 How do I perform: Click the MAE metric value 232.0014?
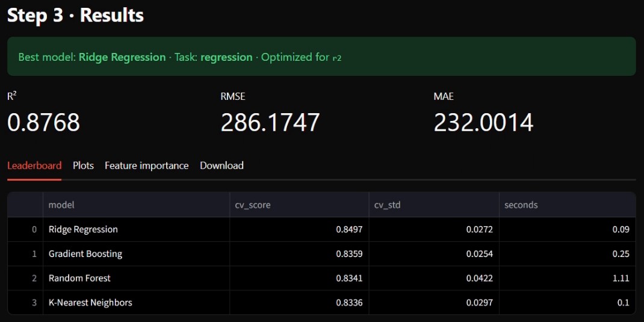[x=483, y=122]
